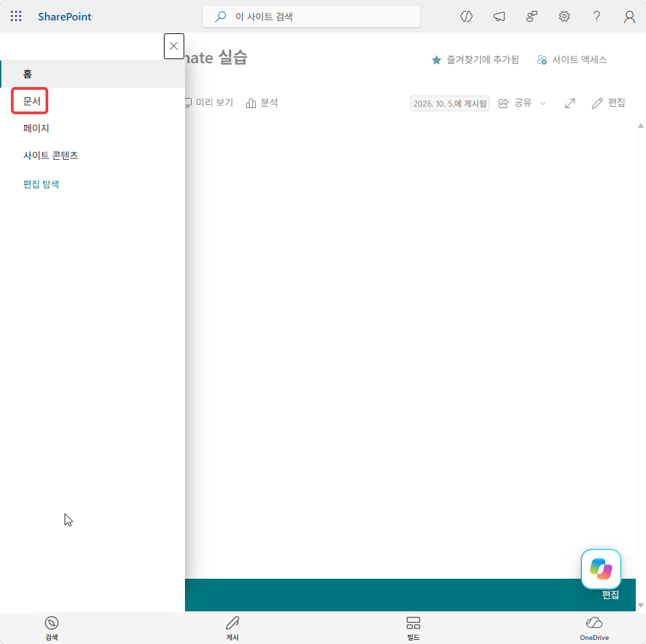Select 홈 in the navigation menu
The width and height of the screenshot is (646, 644).
[x=92, y=73]
